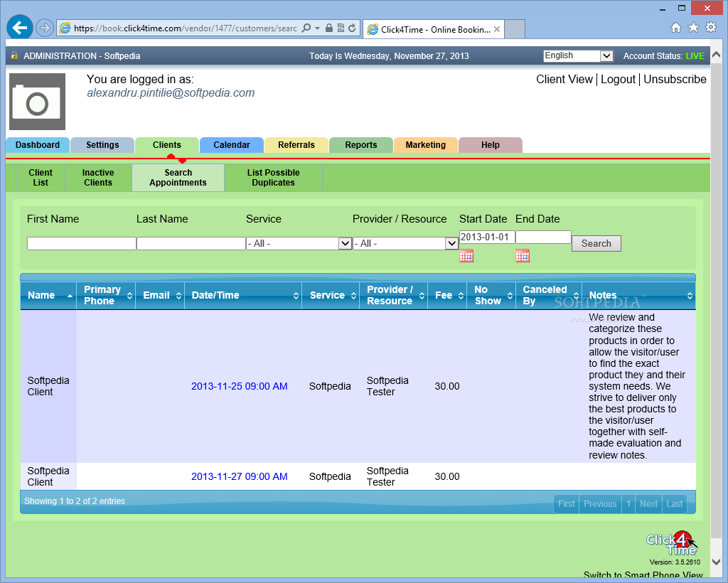Click the Click4Time logo
Screen dimensions: 728x583
click(671, 544)
